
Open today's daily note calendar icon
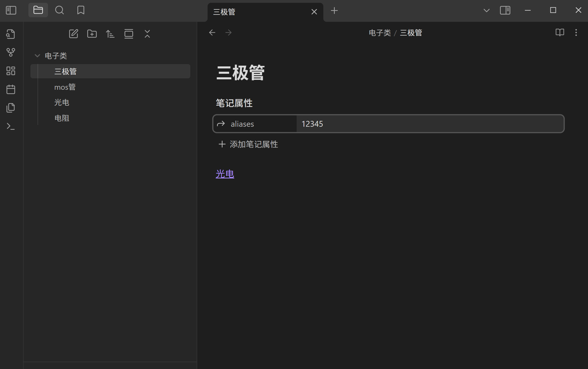click(x=11, y=89)
